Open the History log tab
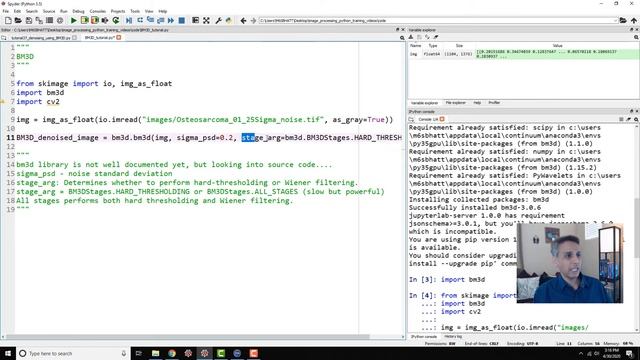The height and width of the screenshot is (360, 640). click(453, 337)
